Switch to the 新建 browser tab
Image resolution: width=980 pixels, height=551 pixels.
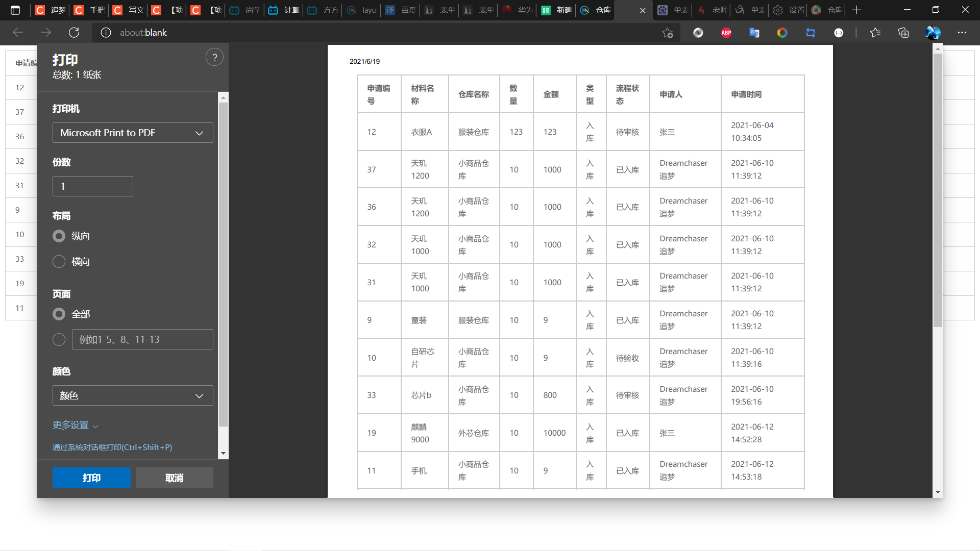[556, 10]
